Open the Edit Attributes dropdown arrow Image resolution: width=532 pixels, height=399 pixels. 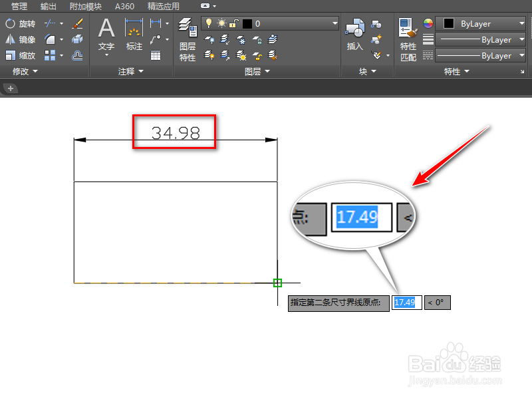(388, 55)
